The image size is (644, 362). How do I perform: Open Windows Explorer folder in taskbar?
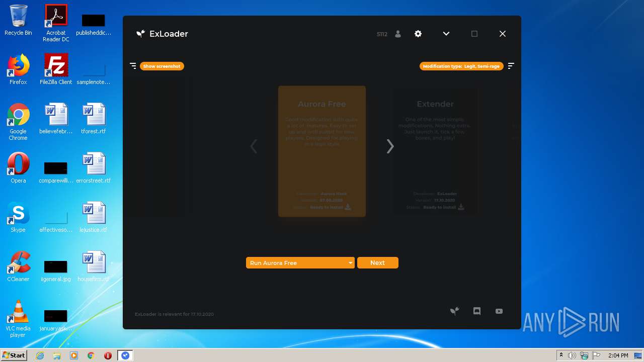click(x=57, y=355)
